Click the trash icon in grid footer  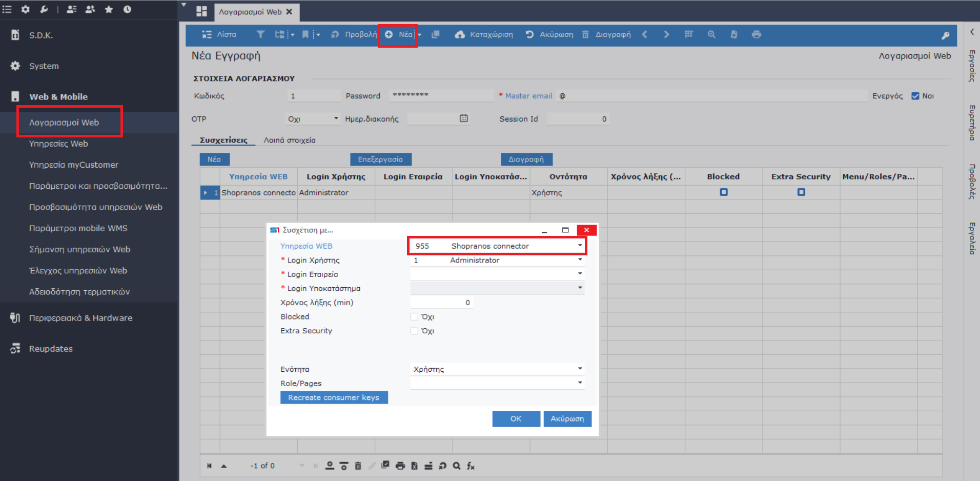tap(358, 466)
